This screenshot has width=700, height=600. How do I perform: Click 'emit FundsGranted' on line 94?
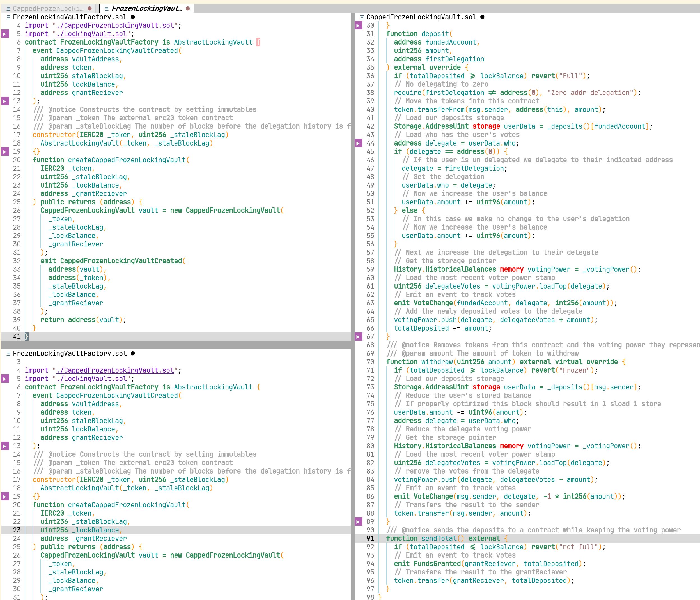[x=427, y=564]
